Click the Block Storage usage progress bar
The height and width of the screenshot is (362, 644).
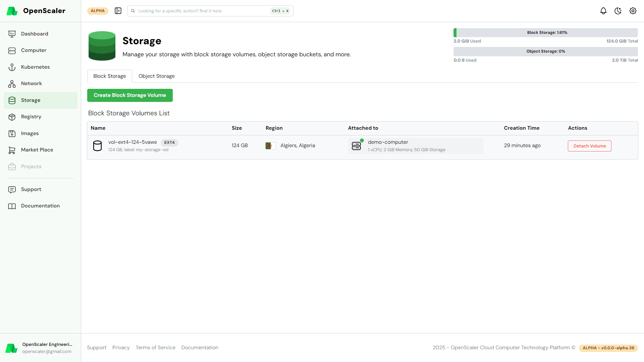[x=545, y=33]
